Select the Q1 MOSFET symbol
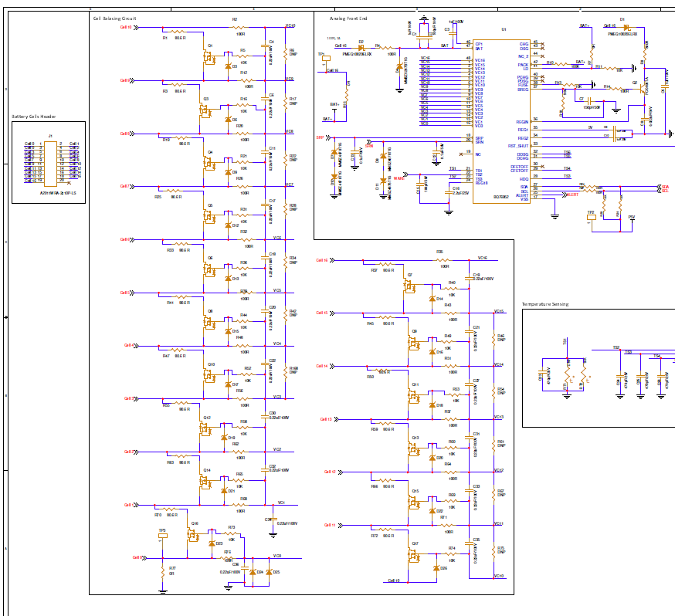 point(209,58)
